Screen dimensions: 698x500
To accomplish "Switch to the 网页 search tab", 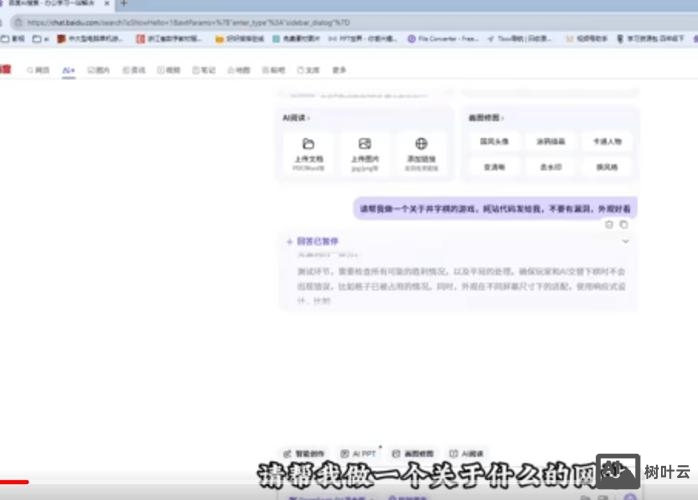I will (38, 70).
